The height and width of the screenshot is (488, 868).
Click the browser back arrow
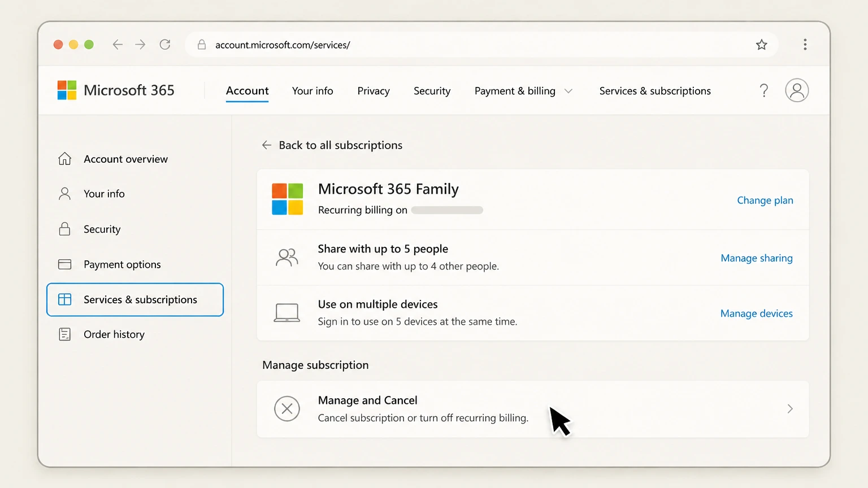tap(118, 45)
